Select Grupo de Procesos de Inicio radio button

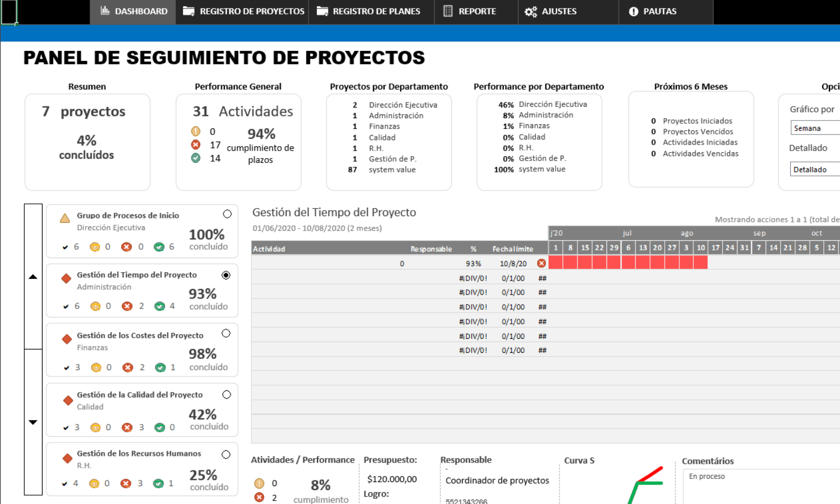click(227, 214)
